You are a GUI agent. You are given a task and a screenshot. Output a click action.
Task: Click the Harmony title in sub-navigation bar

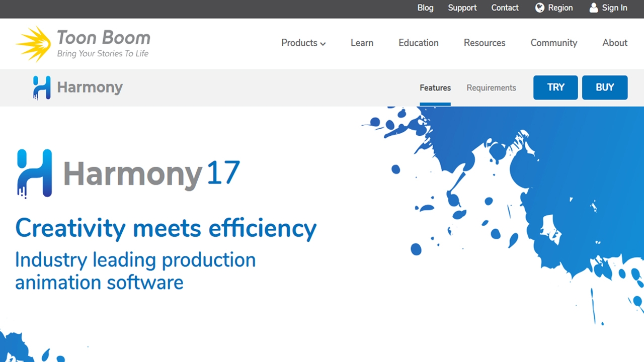pyautogui.click(x=90, y=87)
